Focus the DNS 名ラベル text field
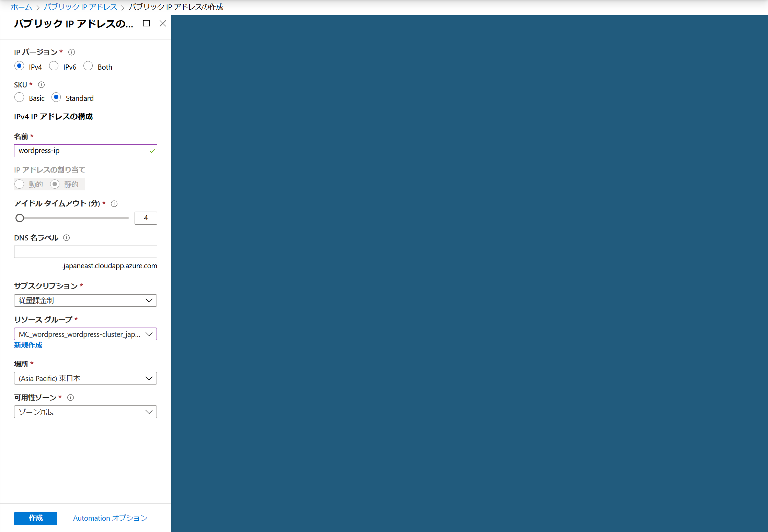This screenshot has width=768, height=532. point(85,252)
